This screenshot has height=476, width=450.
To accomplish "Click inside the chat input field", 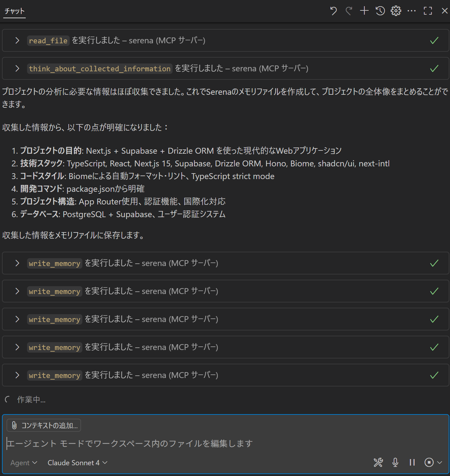I will click(130, 443).
